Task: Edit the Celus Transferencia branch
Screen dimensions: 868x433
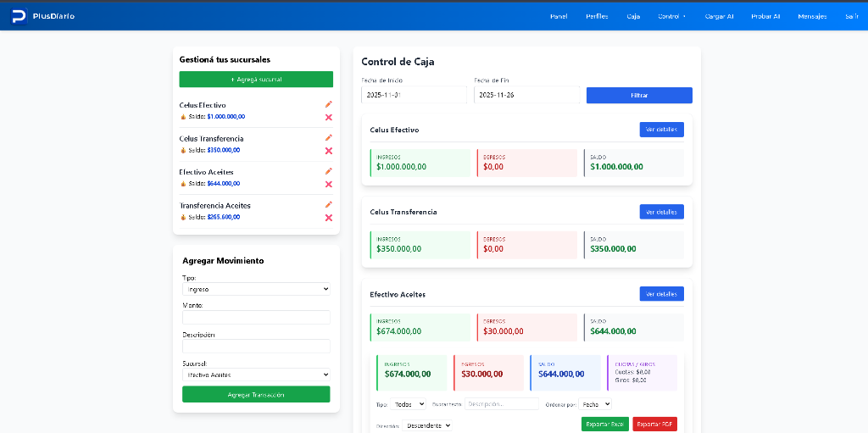Action: 329,137
